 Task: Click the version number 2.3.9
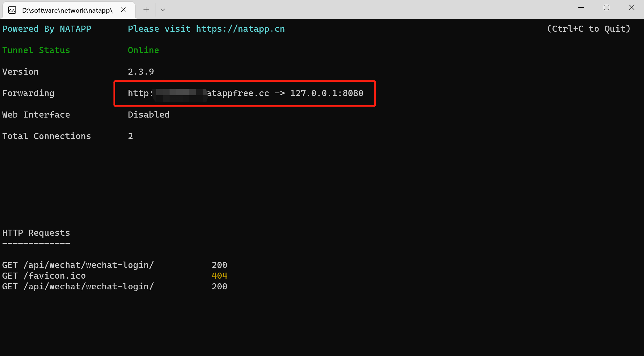pyautogui.click(x=141, y=72)
